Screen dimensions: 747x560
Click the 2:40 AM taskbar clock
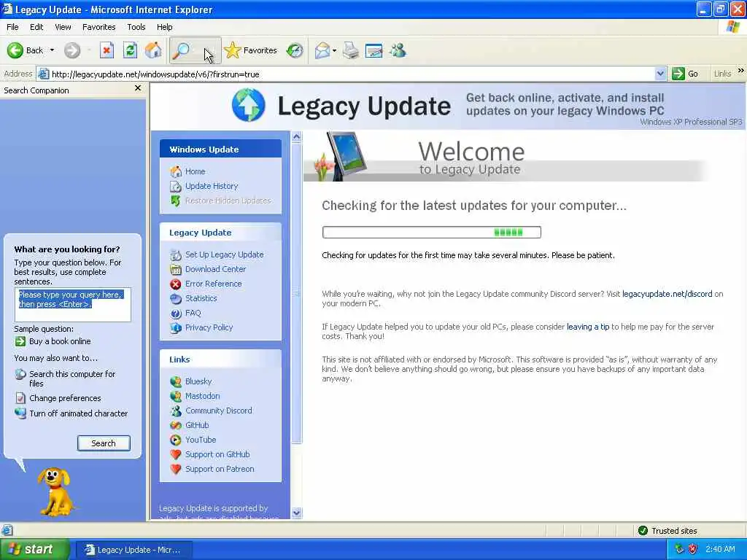[720, 550]
